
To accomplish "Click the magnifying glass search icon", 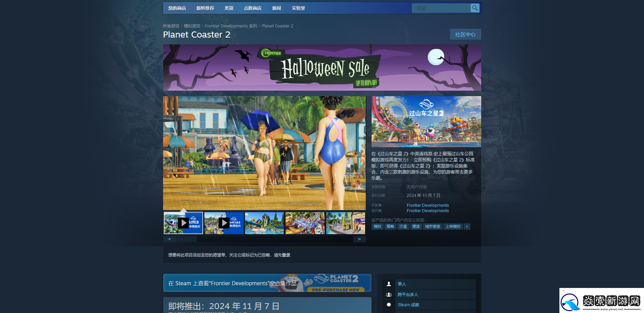I will coord(475,8).
